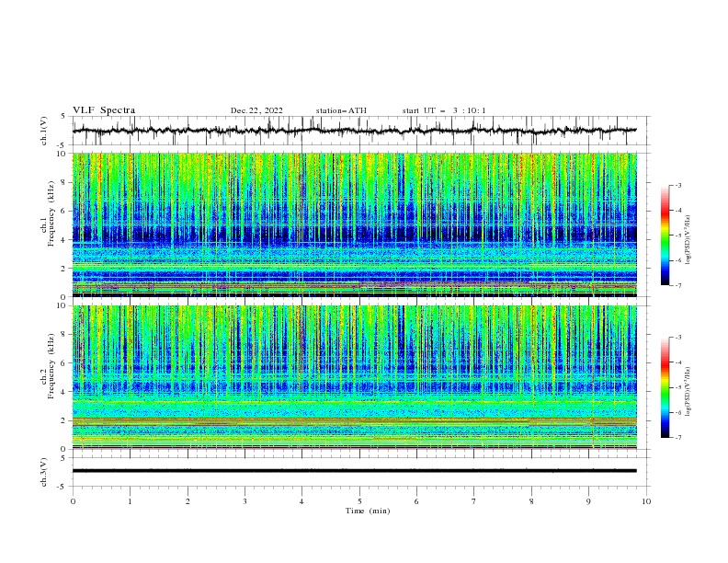
Task: Click the ch.3 flat voltage trace
Action: pyautogui.click(x=354, y=471)
